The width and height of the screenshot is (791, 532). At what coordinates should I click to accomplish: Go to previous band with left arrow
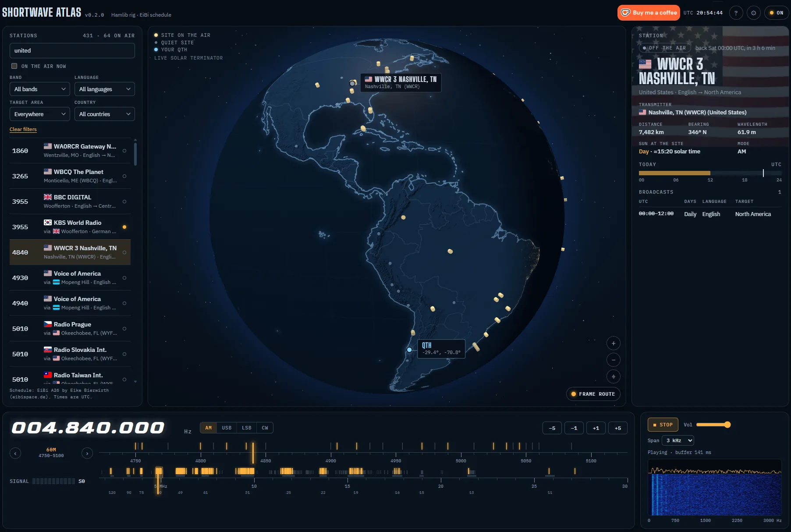click(x=15, y=453)
